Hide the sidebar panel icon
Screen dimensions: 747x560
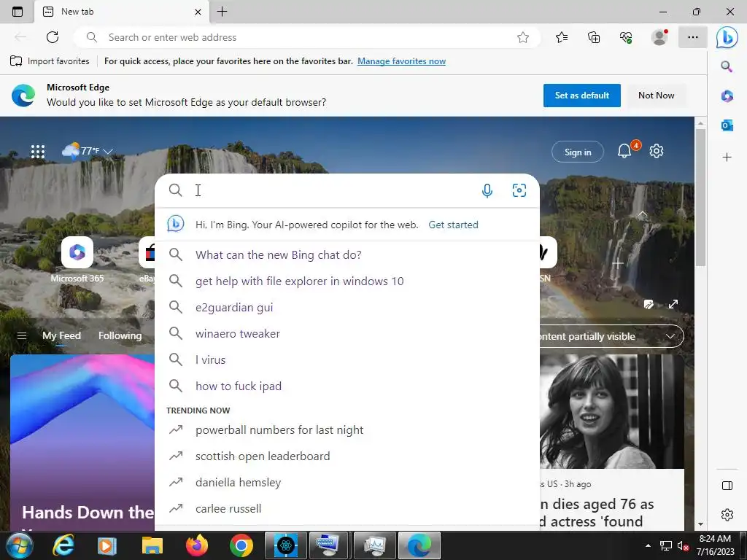point(727,486)
